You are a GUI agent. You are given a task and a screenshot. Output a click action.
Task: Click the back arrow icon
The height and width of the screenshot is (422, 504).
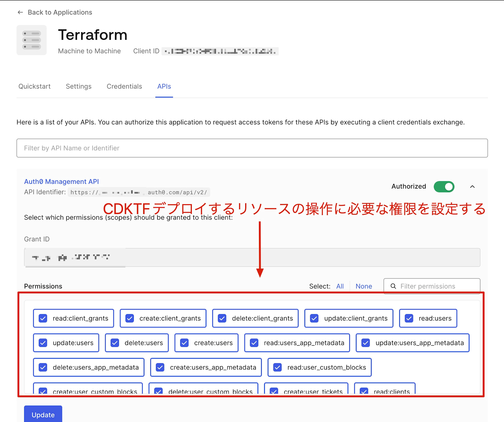[x=20, y=12]
